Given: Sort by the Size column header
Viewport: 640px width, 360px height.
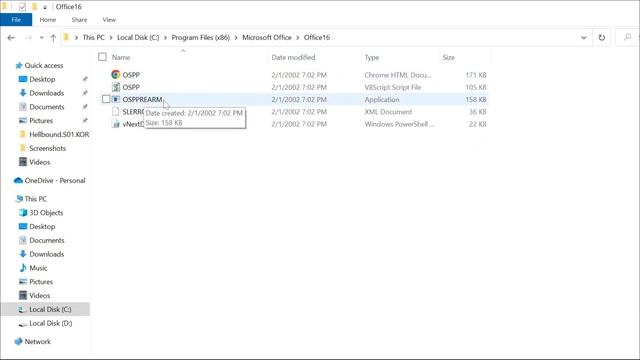Looking at the screenshot, I should point(448,58).
